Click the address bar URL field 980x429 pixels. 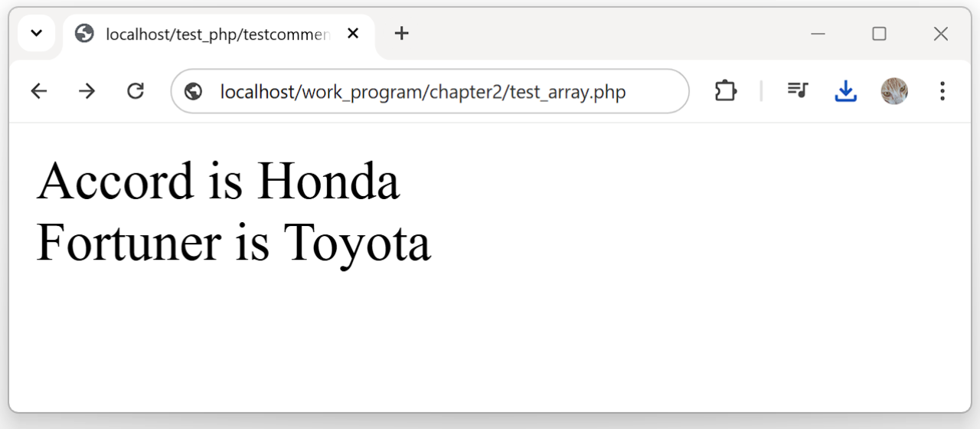tap(423, 92)
